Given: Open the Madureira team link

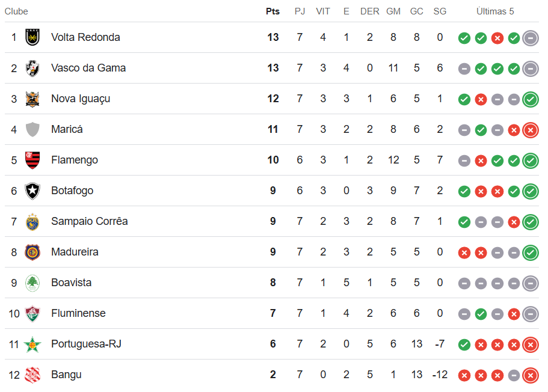Looking at the screenshot, I should point(75,252).
